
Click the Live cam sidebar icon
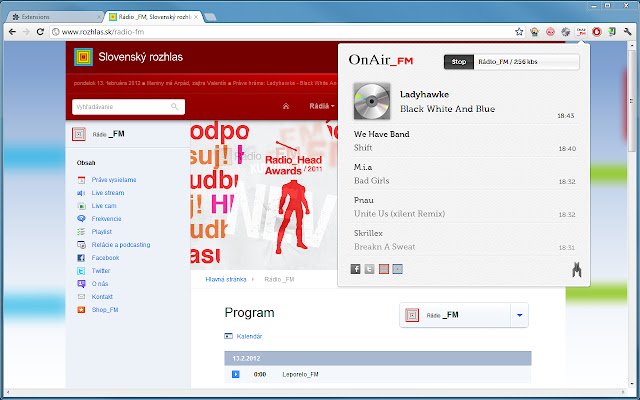(81, 206)
